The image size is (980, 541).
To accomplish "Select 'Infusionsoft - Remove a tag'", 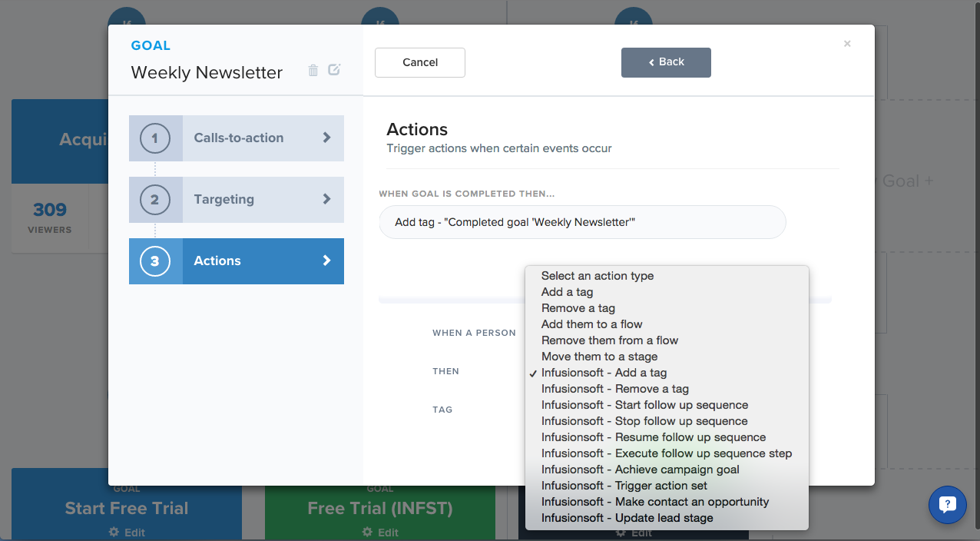I will (x=667, y=389).
